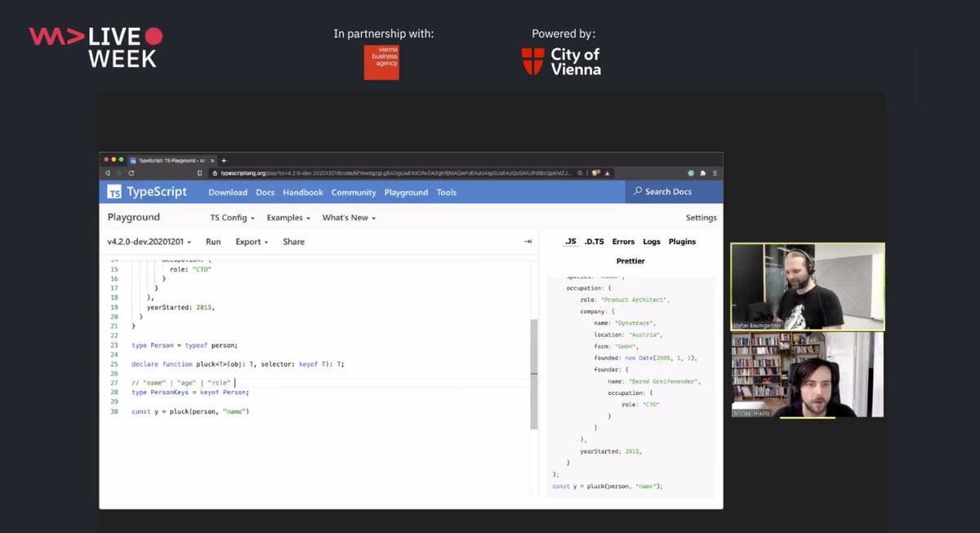Switch to the .JS output tab

pos(570,242)
